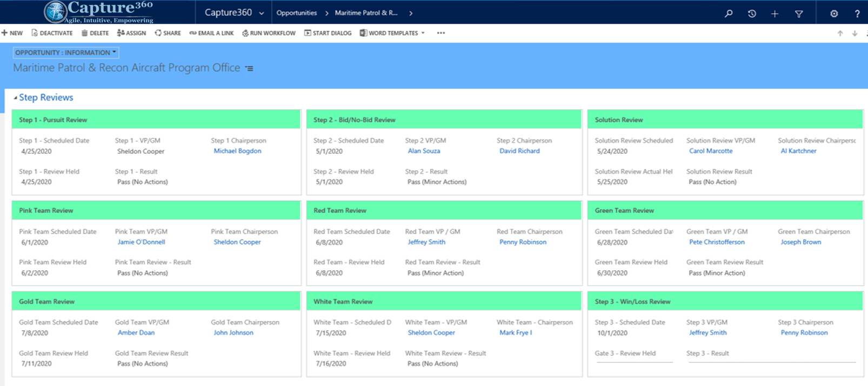Click Step 2 Result Pass (Minor Actions)
The height and width of the screenshot is (386, 868).
tap(437, 182)
